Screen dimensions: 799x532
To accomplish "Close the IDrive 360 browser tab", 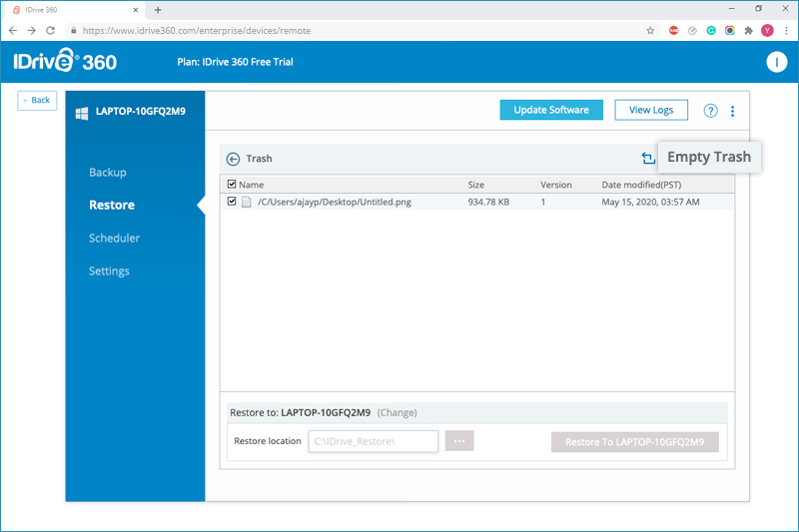I will pos(136,10).
